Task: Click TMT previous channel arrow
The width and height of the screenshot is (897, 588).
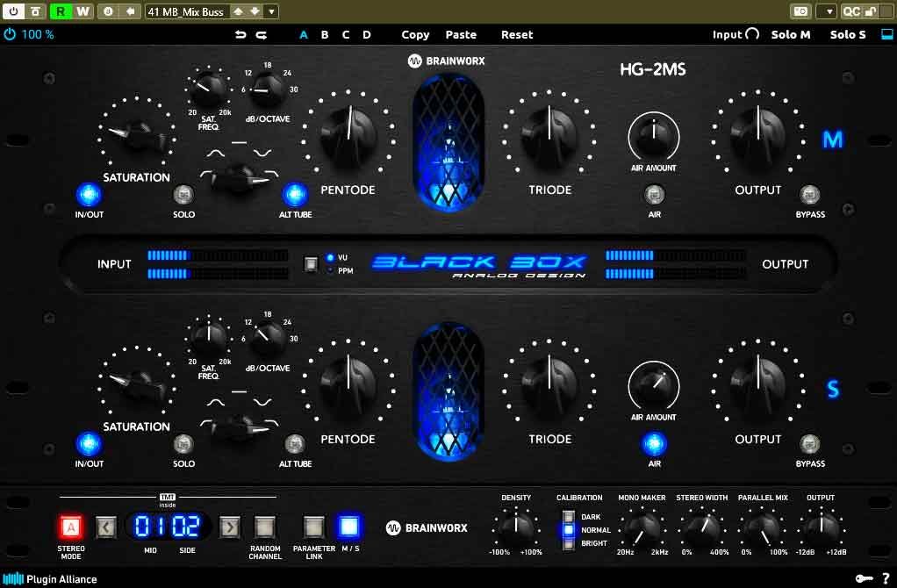Action: pyautogui.click(x=106, y=527)
